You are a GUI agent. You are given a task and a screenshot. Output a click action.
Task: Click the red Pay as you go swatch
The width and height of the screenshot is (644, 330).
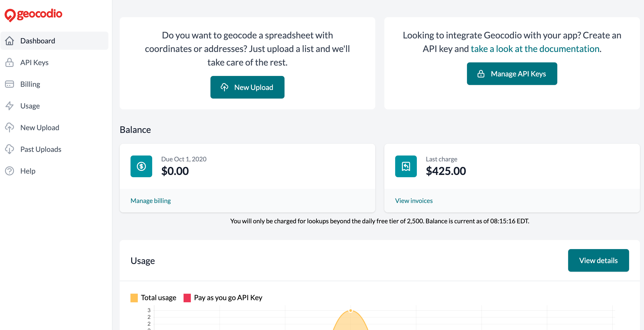pos(187,298)
